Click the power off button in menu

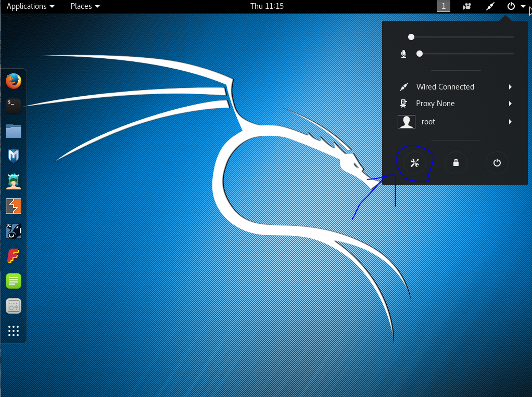click(497, 163)
